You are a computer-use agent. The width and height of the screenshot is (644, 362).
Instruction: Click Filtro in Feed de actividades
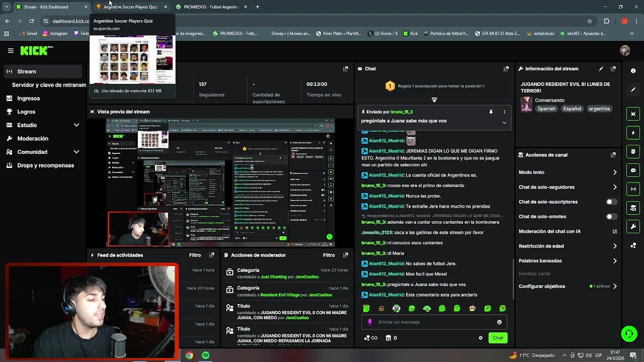(x=195, y=255)
